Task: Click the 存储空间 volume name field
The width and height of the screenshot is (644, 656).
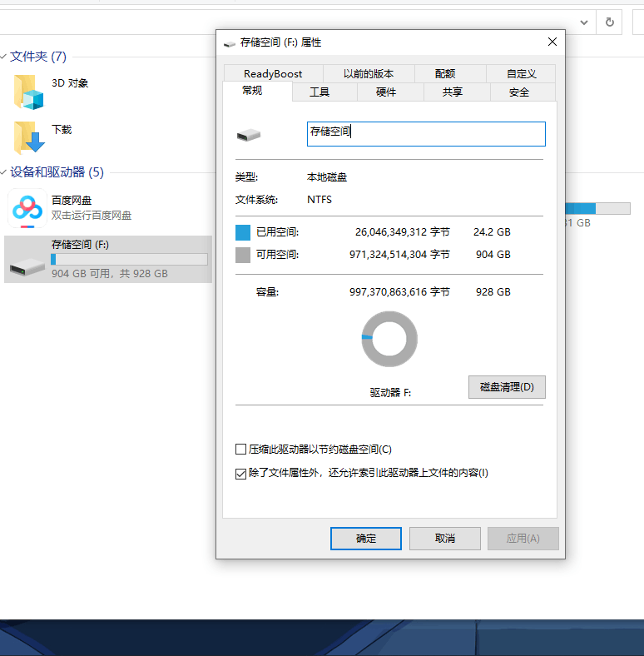Action: [x=426, y=134]
